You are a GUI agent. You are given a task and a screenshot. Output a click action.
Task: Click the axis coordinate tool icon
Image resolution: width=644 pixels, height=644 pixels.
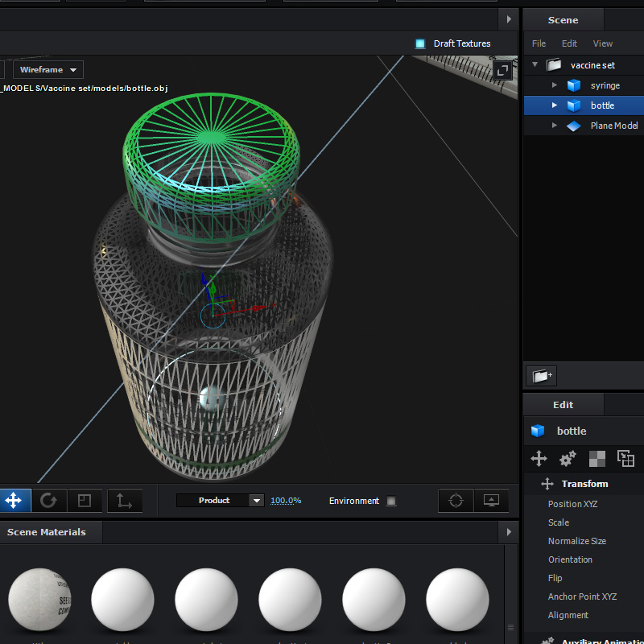[124, 501]
